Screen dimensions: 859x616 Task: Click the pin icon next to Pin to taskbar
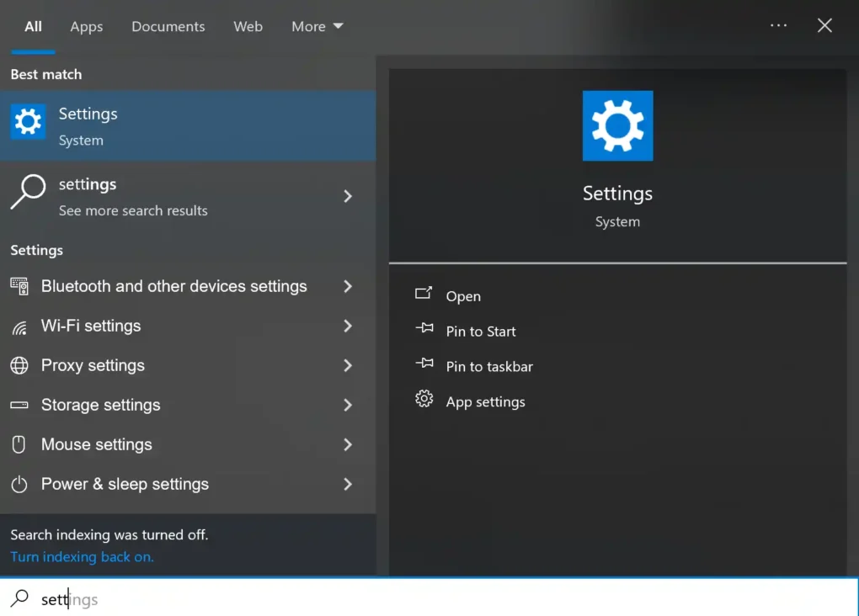coord(424,364)
